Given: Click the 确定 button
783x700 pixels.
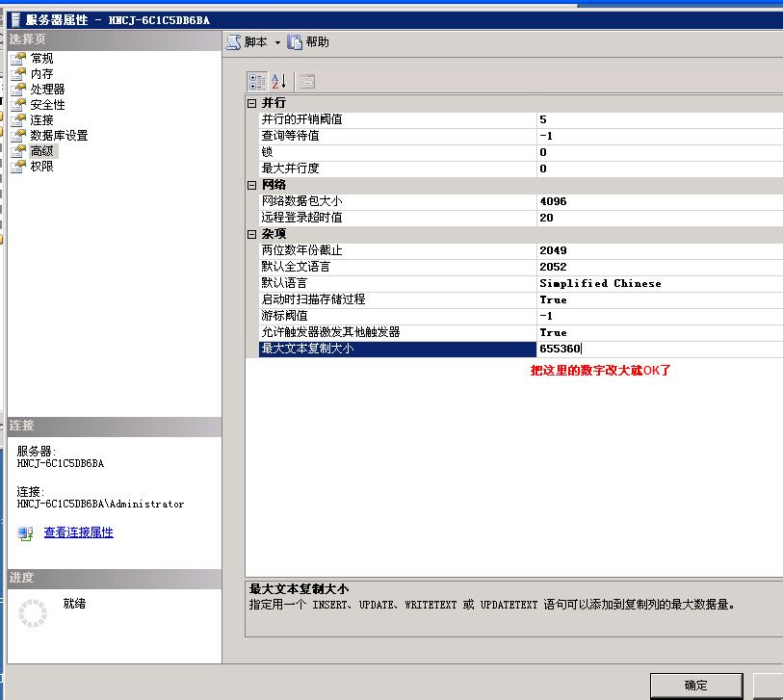Looking at the screenshot, I should pos(695,685).
